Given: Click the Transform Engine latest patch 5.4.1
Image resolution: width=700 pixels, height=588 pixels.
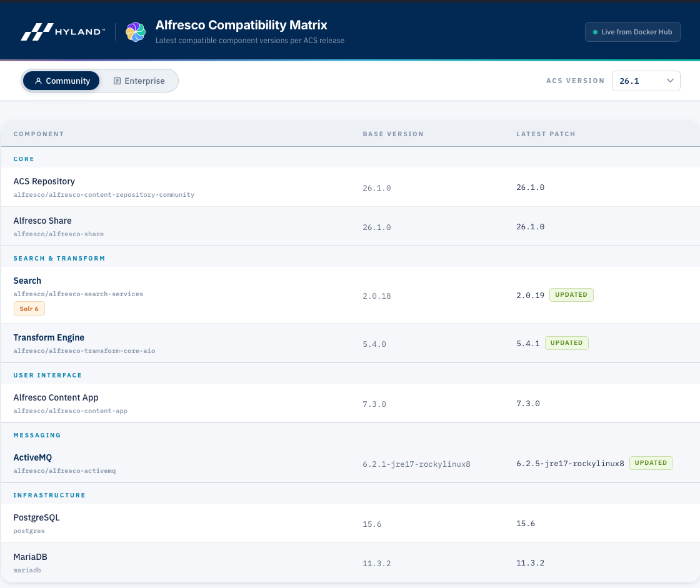Looking at the screenshot, I should tap(528, 343).
